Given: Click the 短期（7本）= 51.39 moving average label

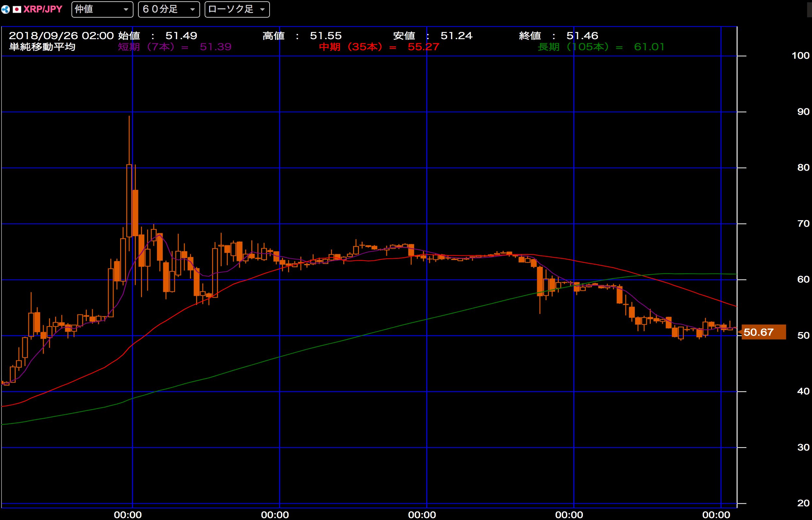Looking at the screenshot, I should [x=175, y=47].
